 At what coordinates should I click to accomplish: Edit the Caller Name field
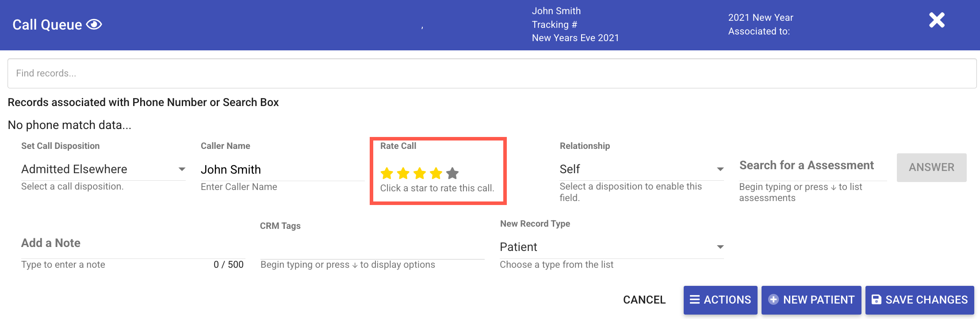point(281,170)
